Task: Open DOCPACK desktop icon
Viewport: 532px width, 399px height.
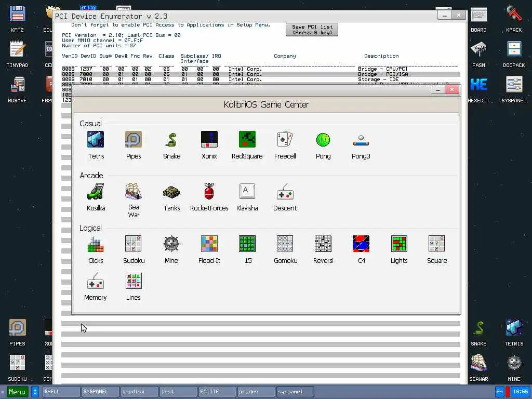Action: (514, 54)
